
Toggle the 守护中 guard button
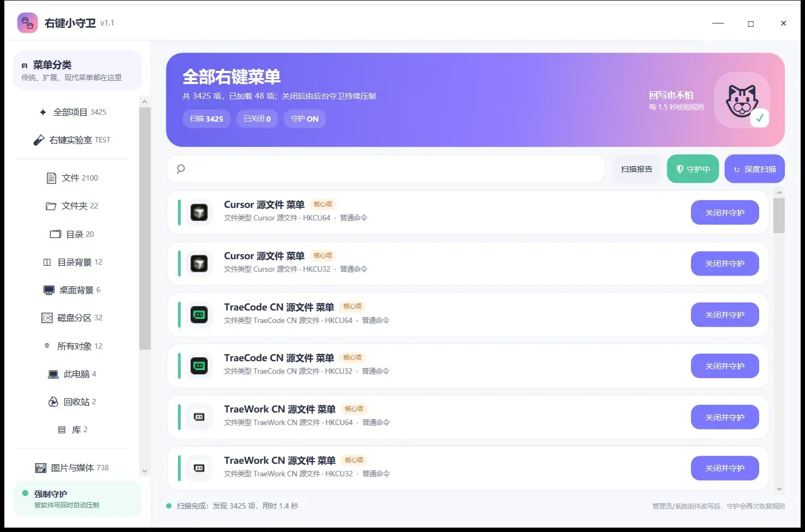(693, 169)
